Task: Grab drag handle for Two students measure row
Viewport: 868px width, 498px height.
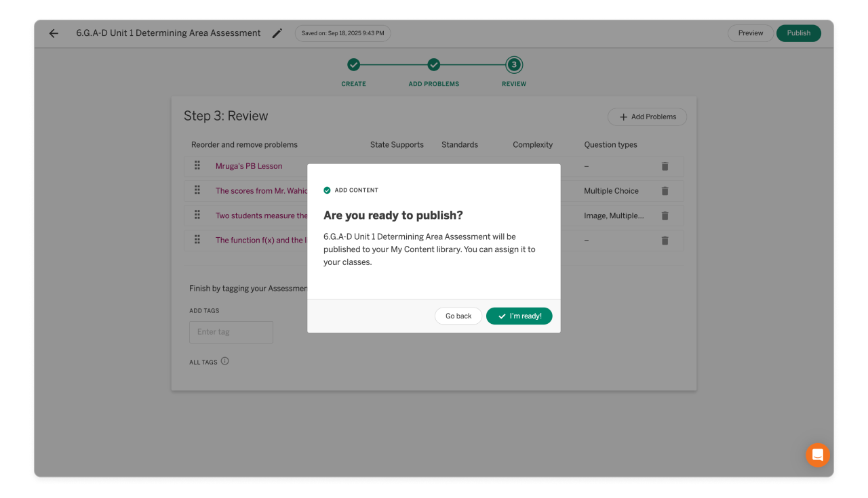Action: point(197,215)
